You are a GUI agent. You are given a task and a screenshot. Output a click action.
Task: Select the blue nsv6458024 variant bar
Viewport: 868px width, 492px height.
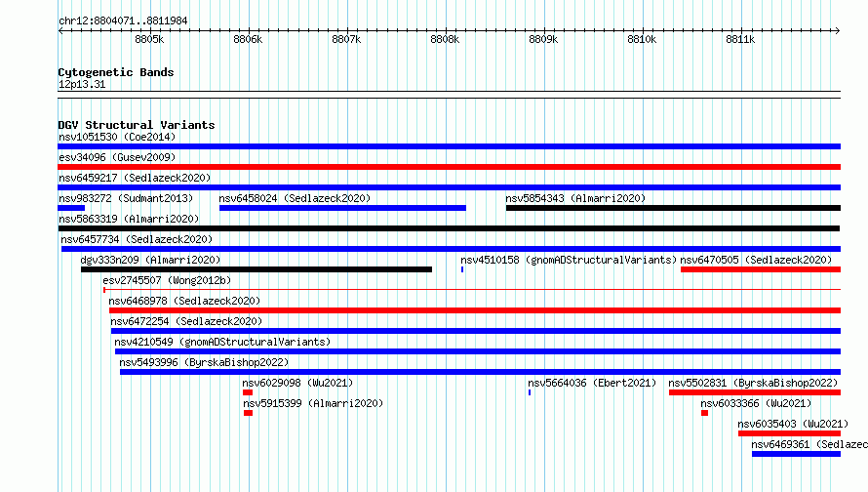[x=342, y=208]
